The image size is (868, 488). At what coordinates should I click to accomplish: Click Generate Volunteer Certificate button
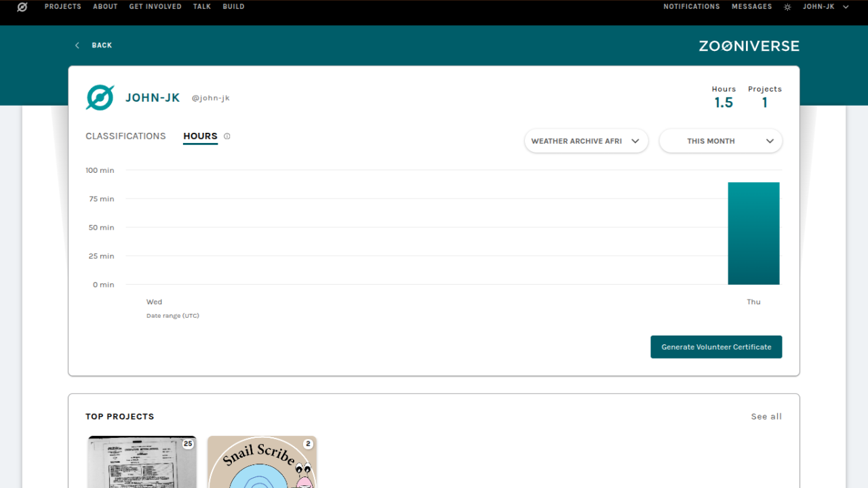pyautogui.click(x=716, y=347)
